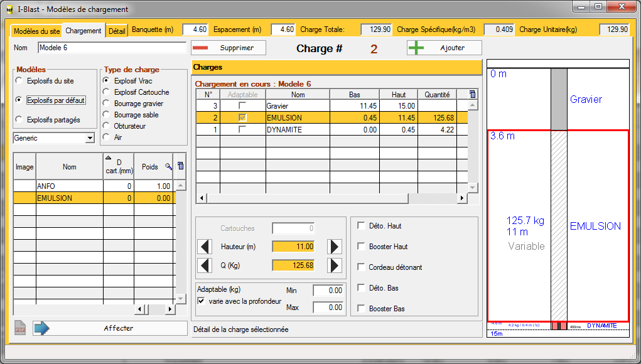Select Obturateur charge type

[x=106, y=126]
